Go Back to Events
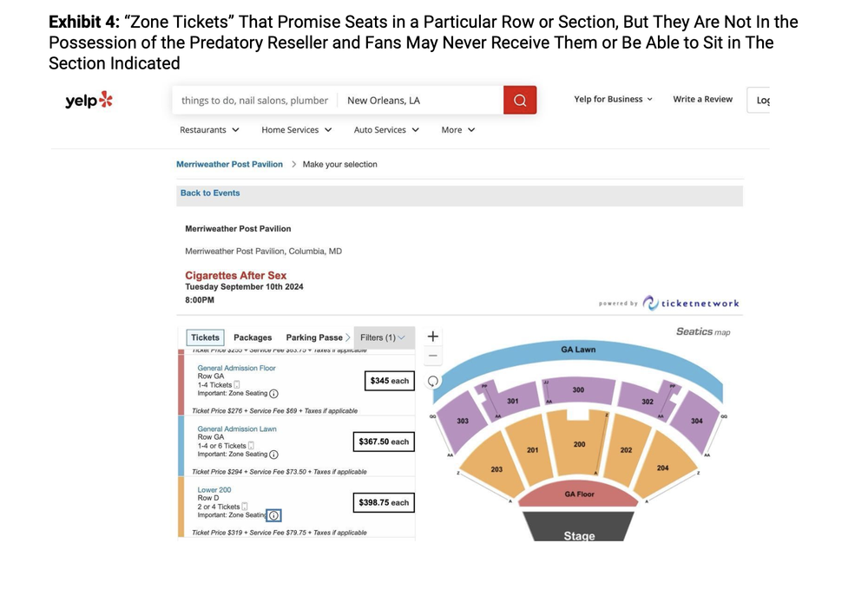The image size is (868, 589). point(210,193)
